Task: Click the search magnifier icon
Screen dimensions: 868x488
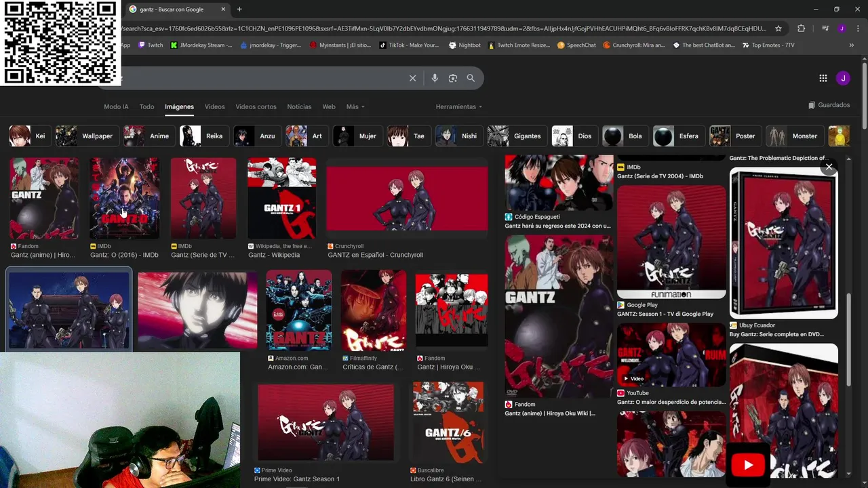Action: tap(471, 78)
